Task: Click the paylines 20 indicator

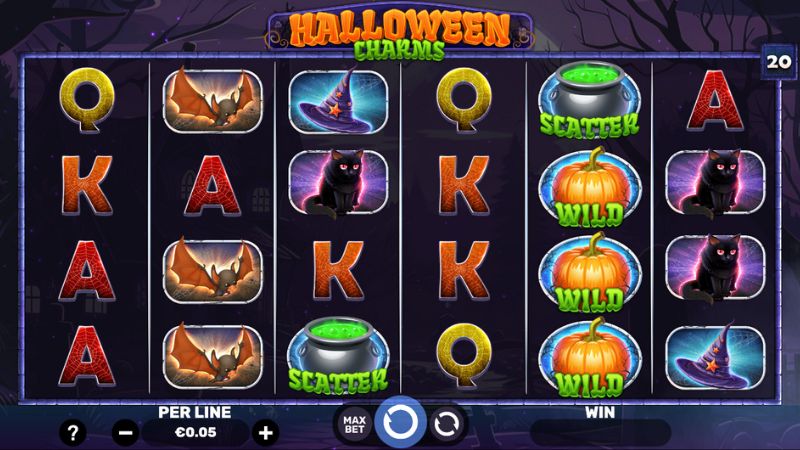Action: (779, 61)
